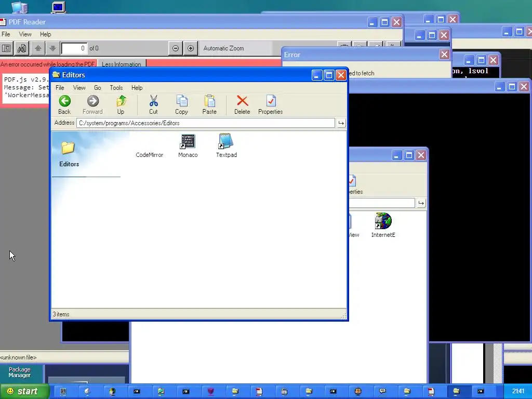This screenshot has height=399, width=532.
Task: Open the Automatic Zoom dropdown in PDF Reader
Action: 235,48
